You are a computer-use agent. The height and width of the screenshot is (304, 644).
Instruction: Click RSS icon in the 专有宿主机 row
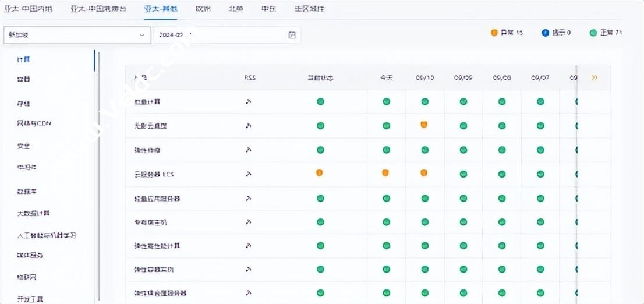click(248, 222)
